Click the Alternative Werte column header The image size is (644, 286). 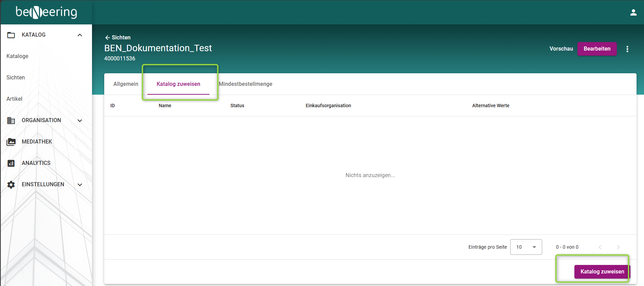[x=491, y=106]
